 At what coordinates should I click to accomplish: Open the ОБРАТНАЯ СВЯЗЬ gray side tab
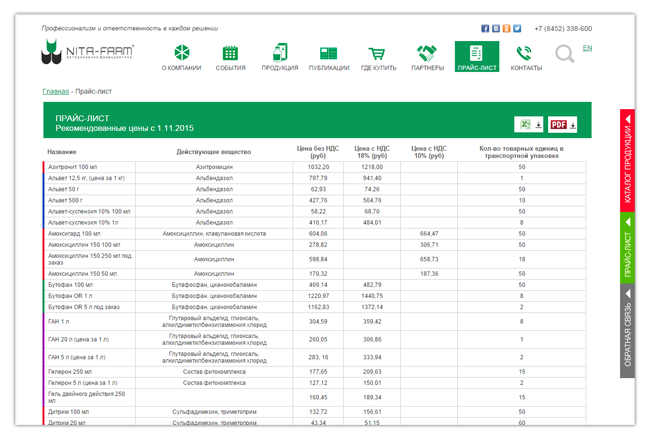[627, 331]
